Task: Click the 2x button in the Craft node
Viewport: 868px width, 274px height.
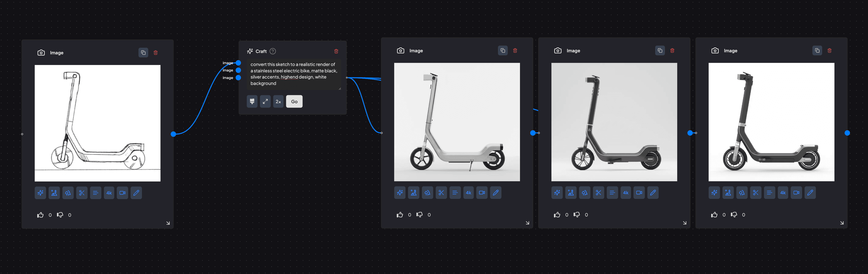Action: [x=278, y=101]
